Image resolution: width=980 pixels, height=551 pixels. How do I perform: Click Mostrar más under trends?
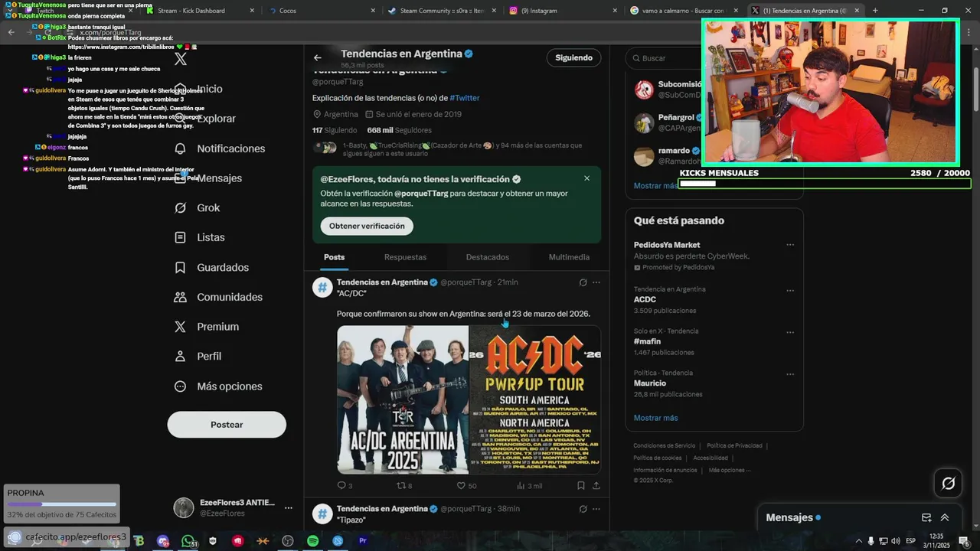tap(655, 418)
